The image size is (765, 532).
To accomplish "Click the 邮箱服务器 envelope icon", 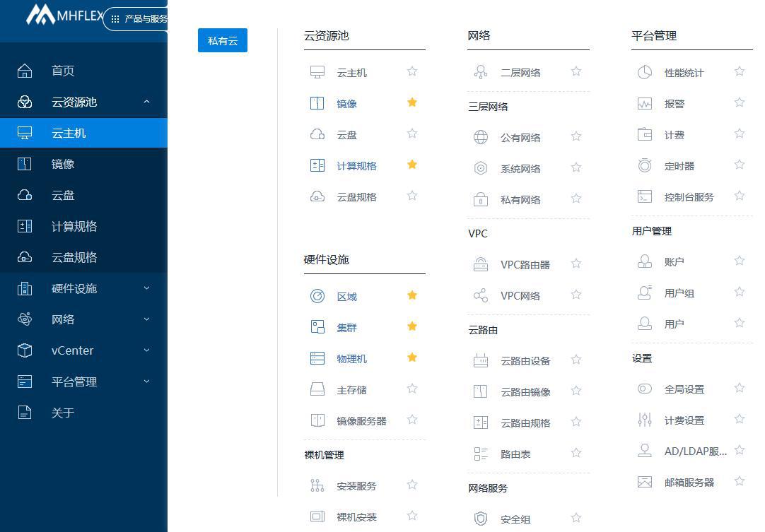I will pyautogui.click(x=645, y=482).
